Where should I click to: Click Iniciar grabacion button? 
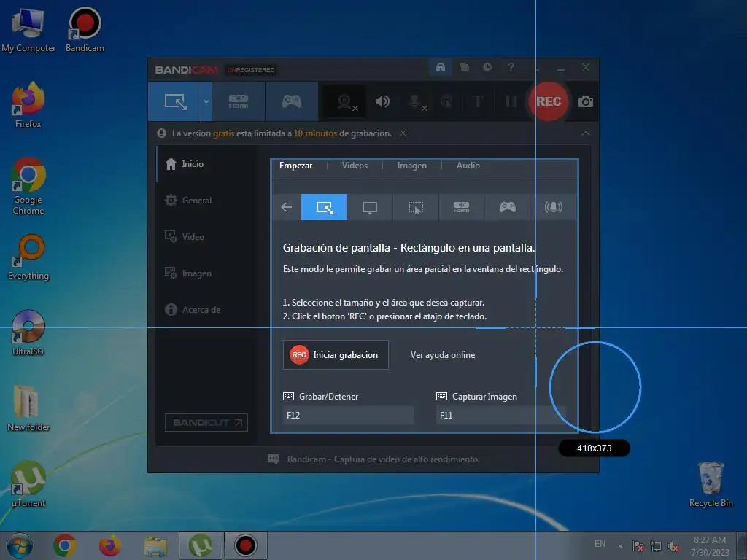(336, 355)
